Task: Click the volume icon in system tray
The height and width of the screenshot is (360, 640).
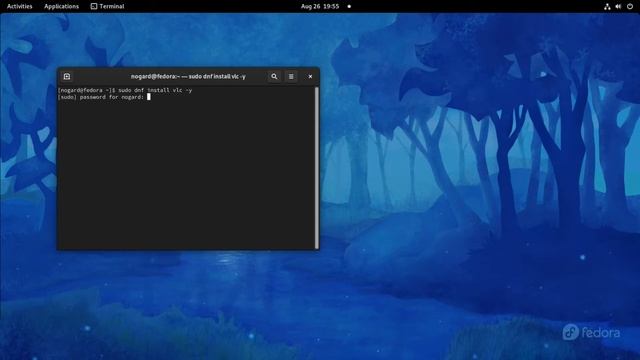Action: pos(618,6)
